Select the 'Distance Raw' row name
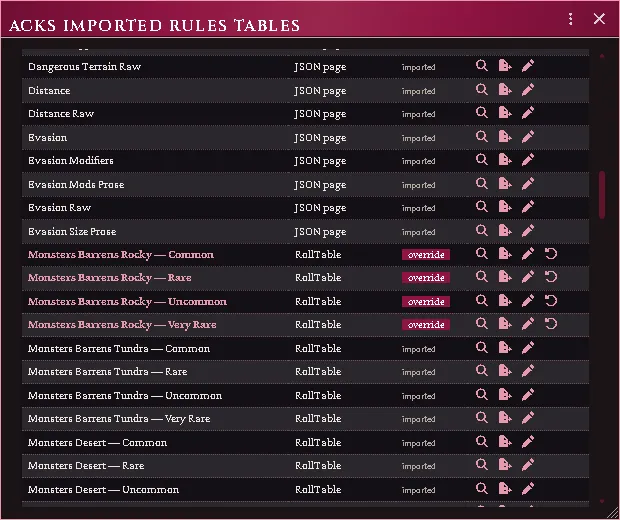This screenshot has width=620, height=520. pos(61,113)
